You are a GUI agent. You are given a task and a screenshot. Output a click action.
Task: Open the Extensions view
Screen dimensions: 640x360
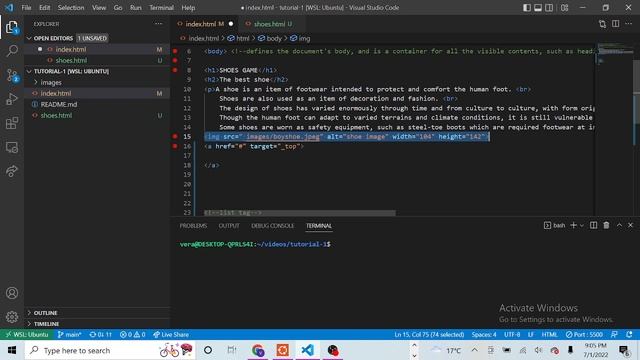coord(12,123)
